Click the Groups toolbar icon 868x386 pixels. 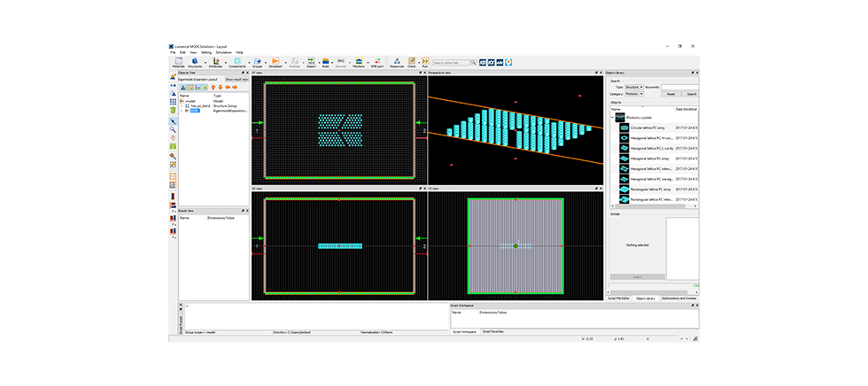[x=258, y=61]
